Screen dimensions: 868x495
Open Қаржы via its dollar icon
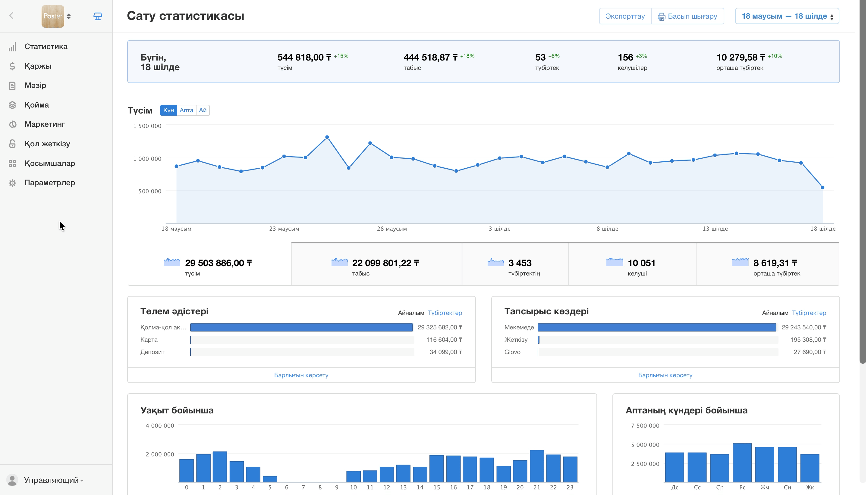point(12,66)
